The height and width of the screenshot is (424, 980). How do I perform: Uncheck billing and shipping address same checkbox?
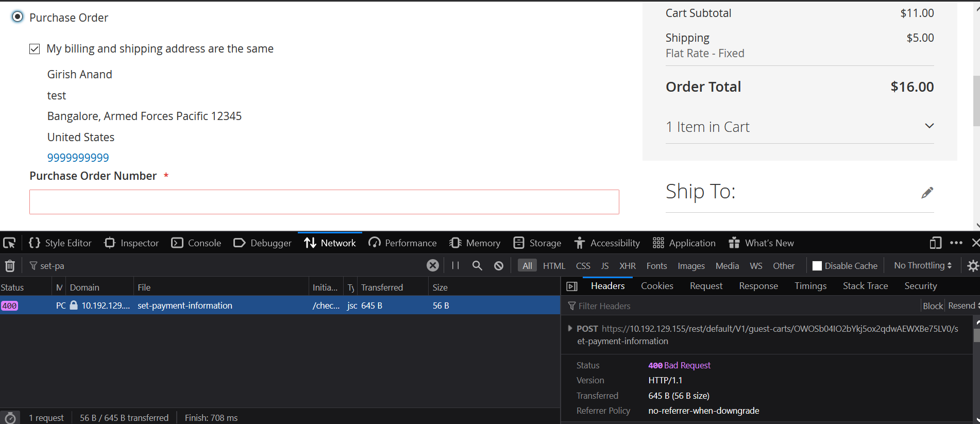[x=35, y=49]
